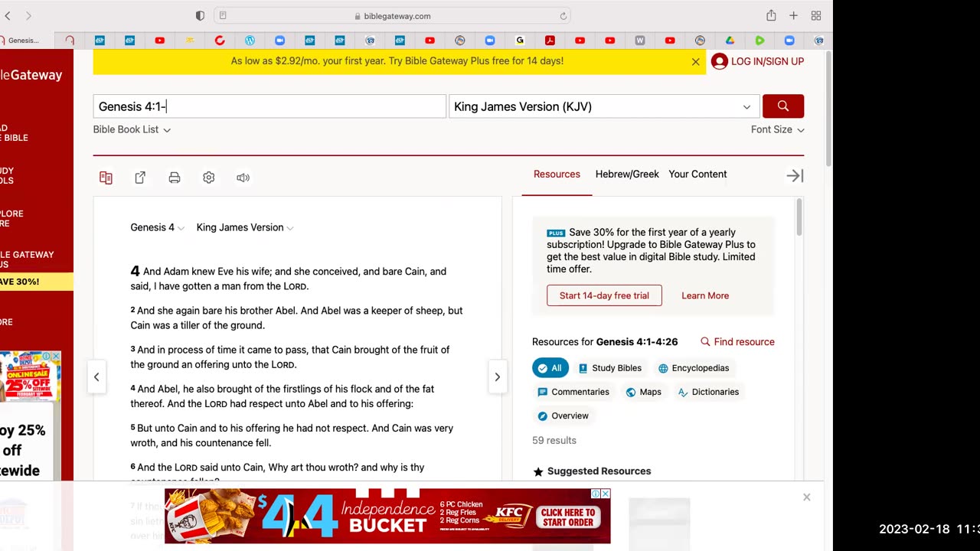The width and height of the screenshot is (980, 551).
Task: Click the Safari forward arrow
Action: pyautogui.click(x=28, y=15)
